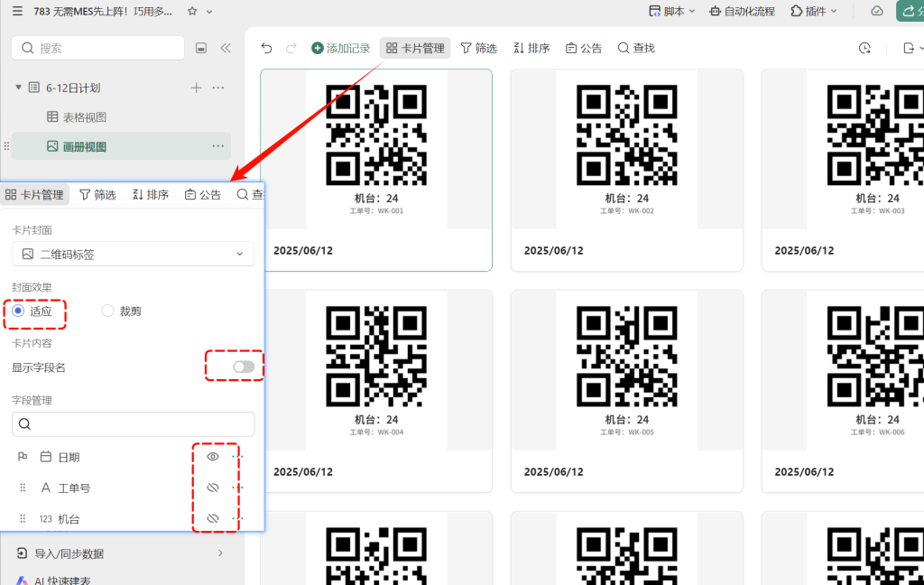Screen dimensions: 924x585
Task: Open more options for 日期 field
Action: [x=237, y=457]
